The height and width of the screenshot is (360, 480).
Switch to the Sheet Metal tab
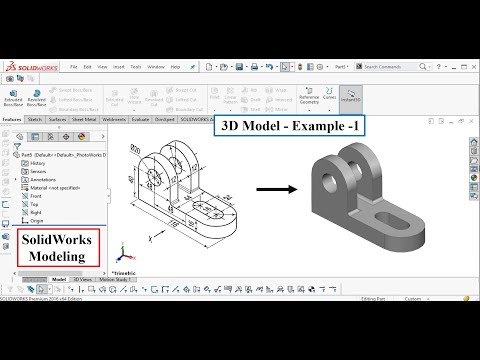84,119
